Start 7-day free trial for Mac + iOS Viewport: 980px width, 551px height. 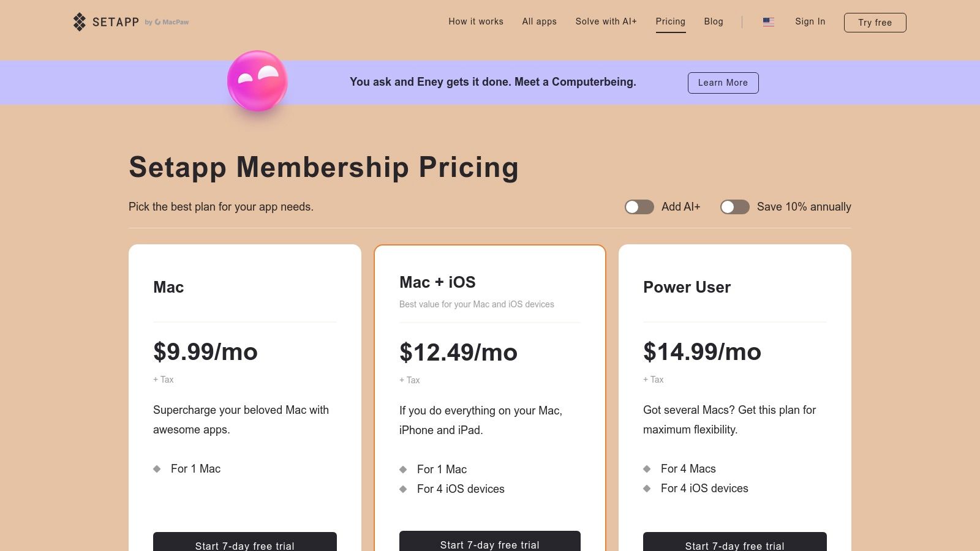coord(490,542)
